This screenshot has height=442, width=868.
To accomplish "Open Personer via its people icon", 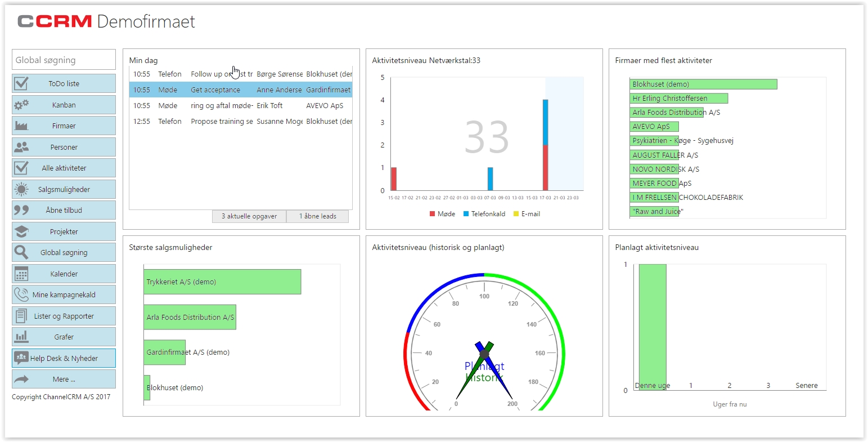I will point(21,147).
